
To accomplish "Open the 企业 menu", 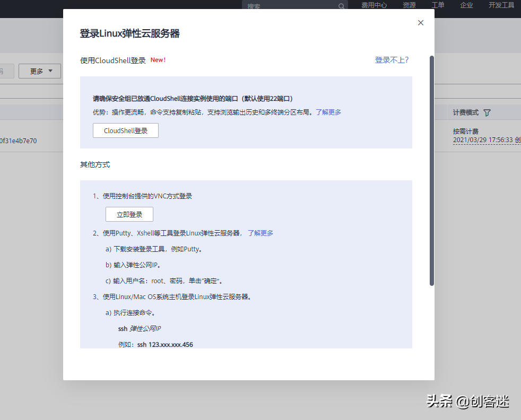I will pos(466,5).
